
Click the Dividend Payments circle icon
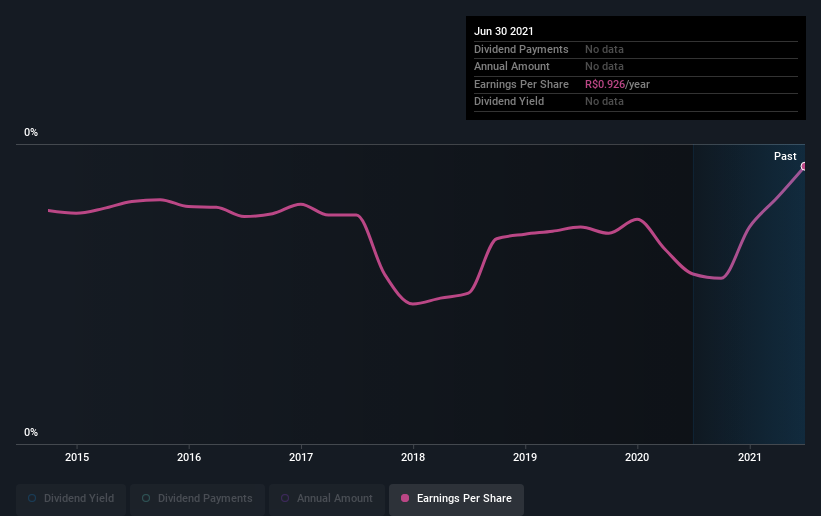pos(146,498)
